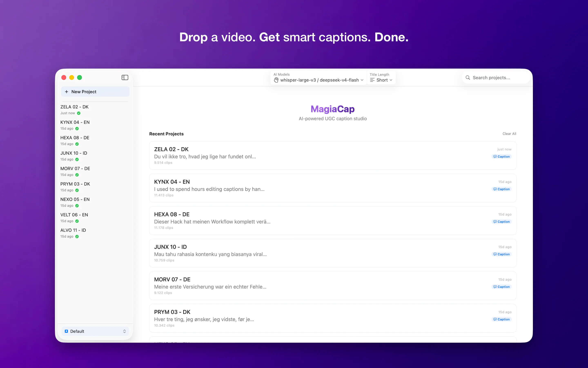
Task: Click green check under ALVO 11 - ID
Action: point(77,237)
